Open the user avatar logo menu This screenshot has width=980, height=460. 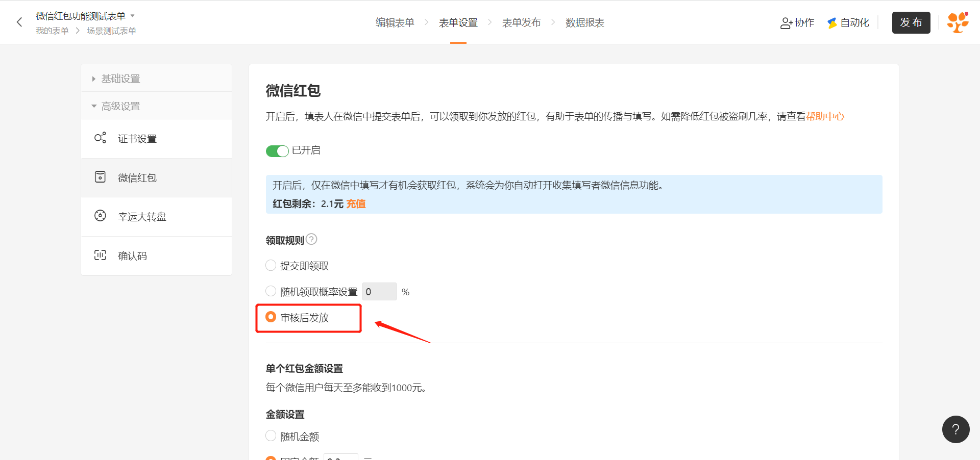point(958,22)
